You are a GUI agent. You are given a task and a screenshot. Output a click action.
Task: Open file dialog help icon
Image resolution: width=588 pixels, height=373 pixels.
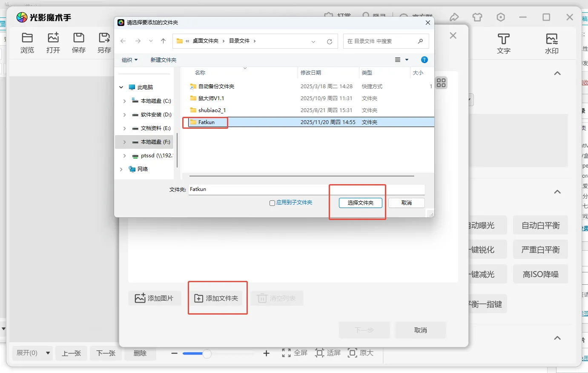(424, 60)
